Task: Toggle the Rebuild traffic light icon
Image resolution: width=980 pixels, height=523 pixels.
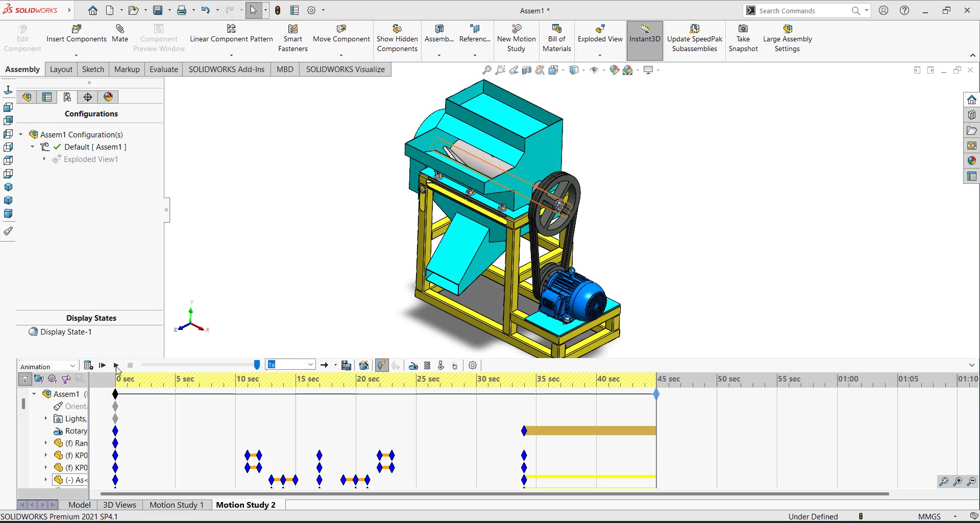Action: (278, 10)
